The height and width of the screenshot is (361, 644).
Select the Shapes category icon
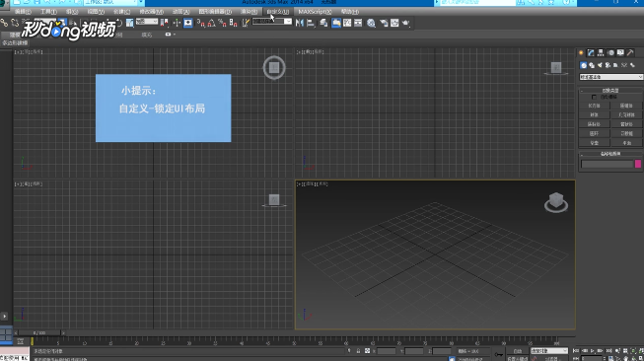[592, 65]
